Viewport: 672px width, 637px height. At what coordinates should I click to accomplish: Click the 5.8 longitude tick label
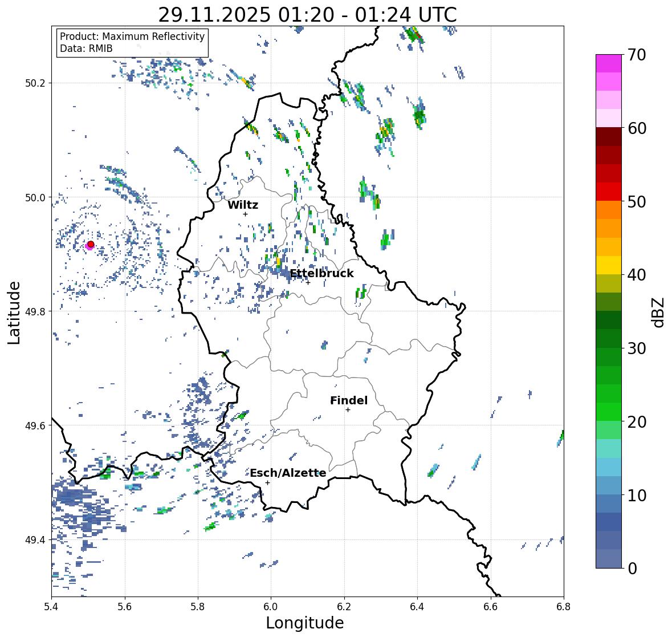(198, 606)
